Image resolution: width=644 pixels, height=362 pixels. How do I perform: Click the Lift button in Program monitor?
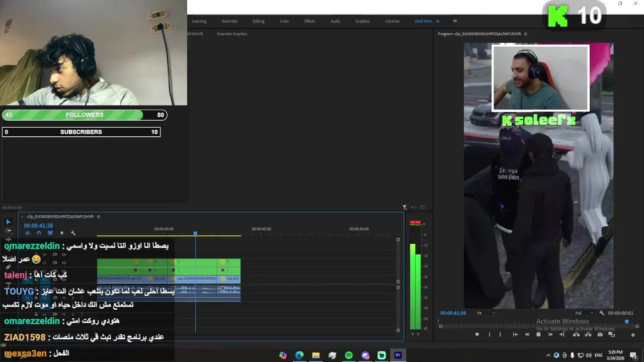576,334
